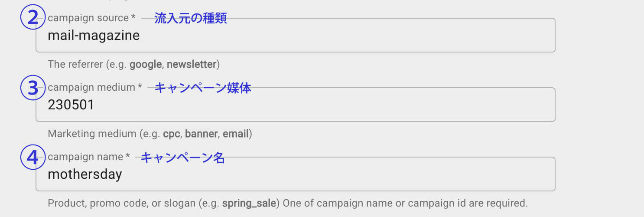This screenshot has width=644, height=217.
Task: Click the bold "banner" example word
Action: click(202, 134)
